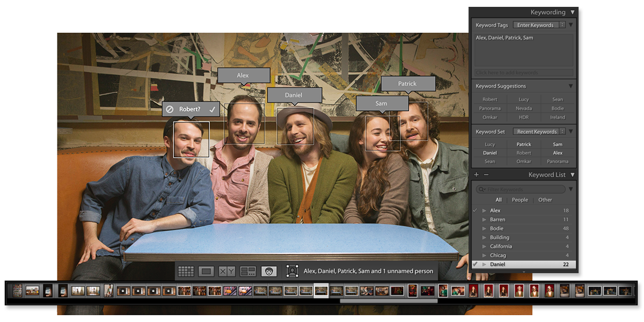Screen dimensions: 644x322
Task: Toggle the checkmark for Daniel keyword
Action: tap(475, 264)
